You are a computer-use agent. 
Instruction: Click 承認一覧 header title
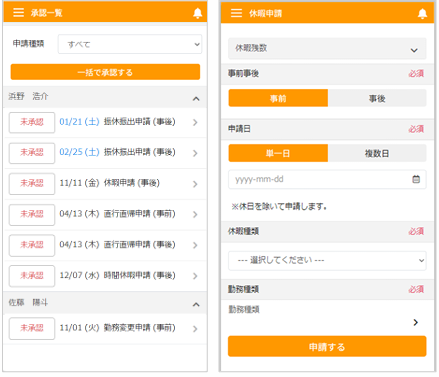(47, 13)
